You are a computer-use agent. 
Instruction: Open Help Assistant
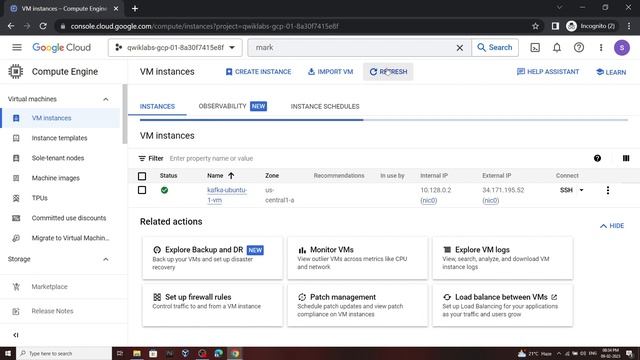pos(548,72)
